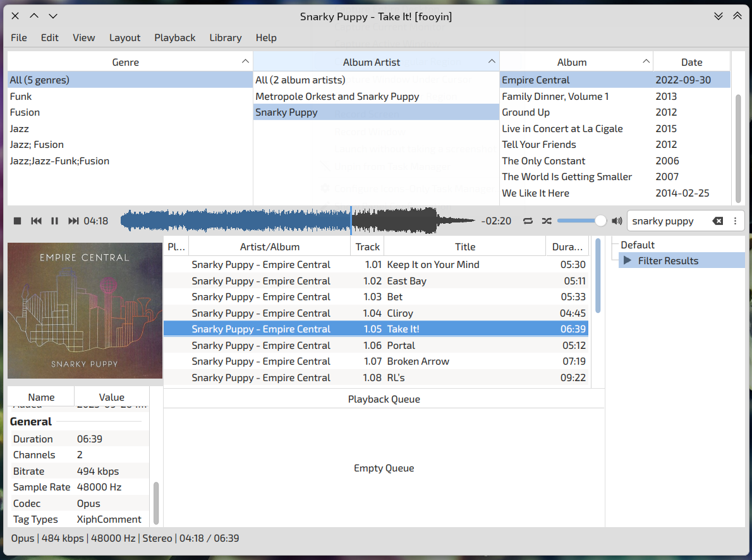Viewport: 752px width, 560px height.
Task: Select the We Like It Here album
Action: pyautogui.click(x=615, y=193)
